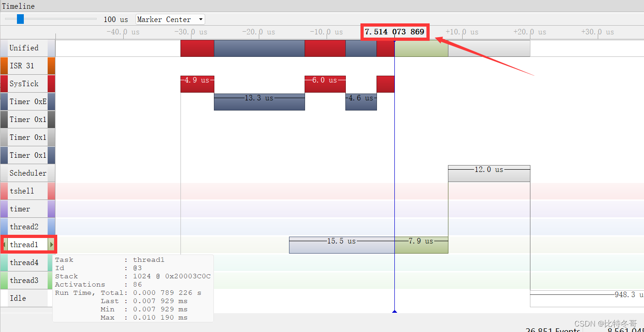Click the 15.5 us thread1 segment
The height and width of the screenshot is (332, 644).
tap(341, 245)
